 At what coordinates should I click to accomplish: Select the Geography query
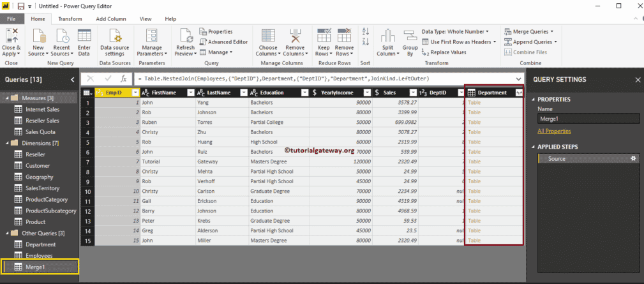pyautogui.click(x=40, y=177)
